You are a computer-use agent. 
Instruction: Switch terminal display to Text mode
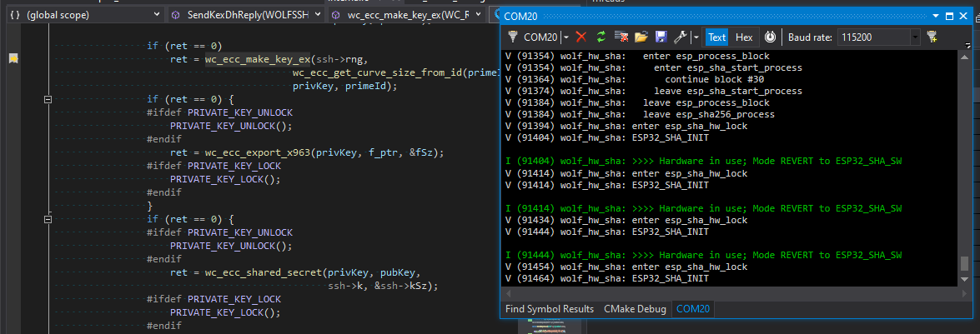[717, 37]
